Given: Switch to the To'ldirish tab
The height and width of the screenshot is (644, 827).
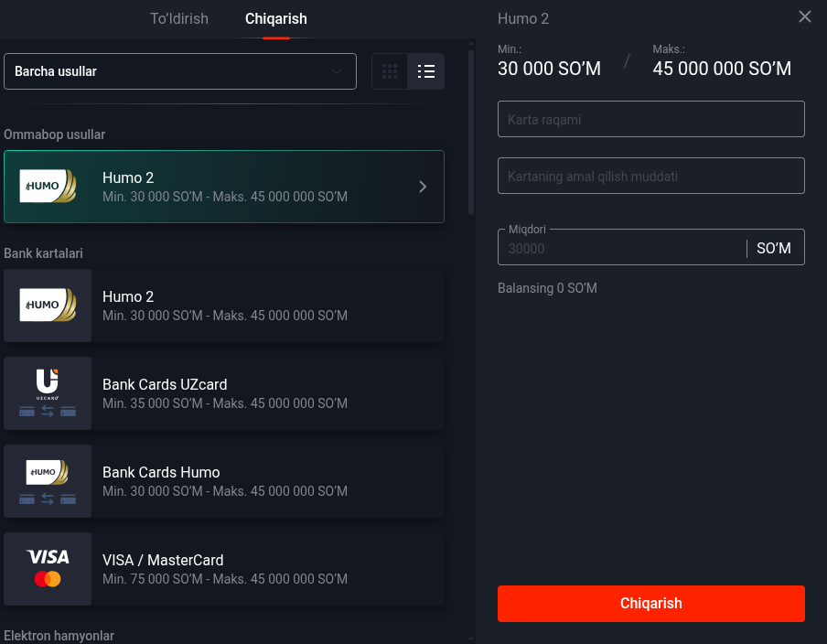Looking at the screenshot, I should tap(179, 18).
